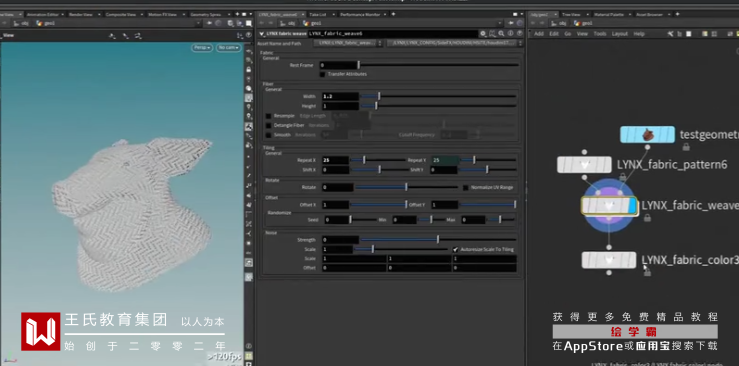Enable the Transfer Attributes checkbox
This screenshot has height=366, width=739.
323,74
